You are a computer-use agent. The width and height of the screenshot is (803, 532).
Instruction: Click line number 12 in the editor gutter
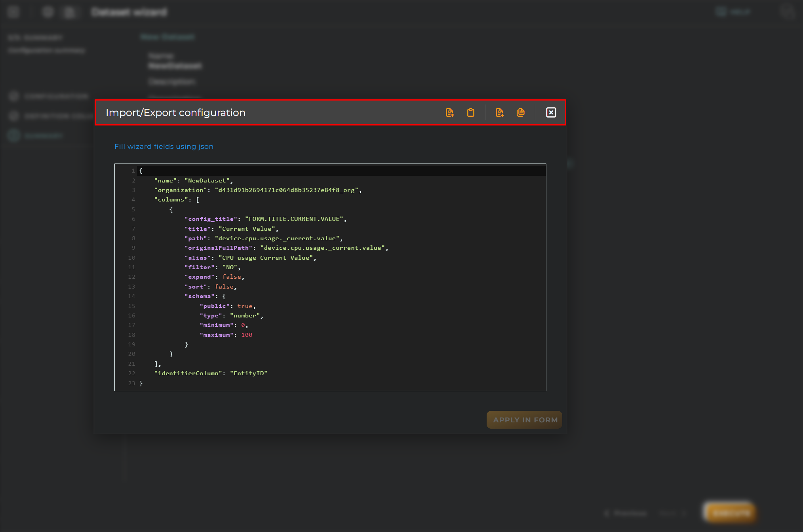pos(131,277)
